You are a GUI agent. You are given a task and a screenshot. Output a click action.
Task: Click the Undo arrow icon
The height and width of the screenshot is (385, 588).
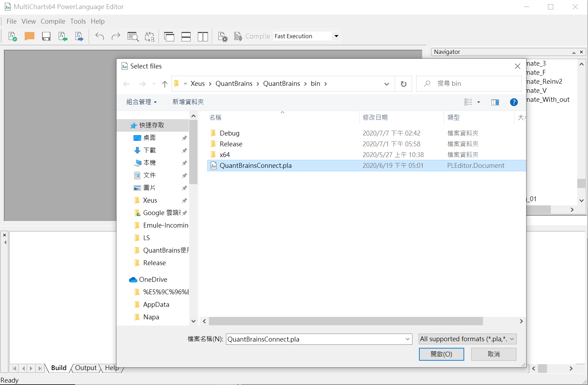(x=100, y=36)
